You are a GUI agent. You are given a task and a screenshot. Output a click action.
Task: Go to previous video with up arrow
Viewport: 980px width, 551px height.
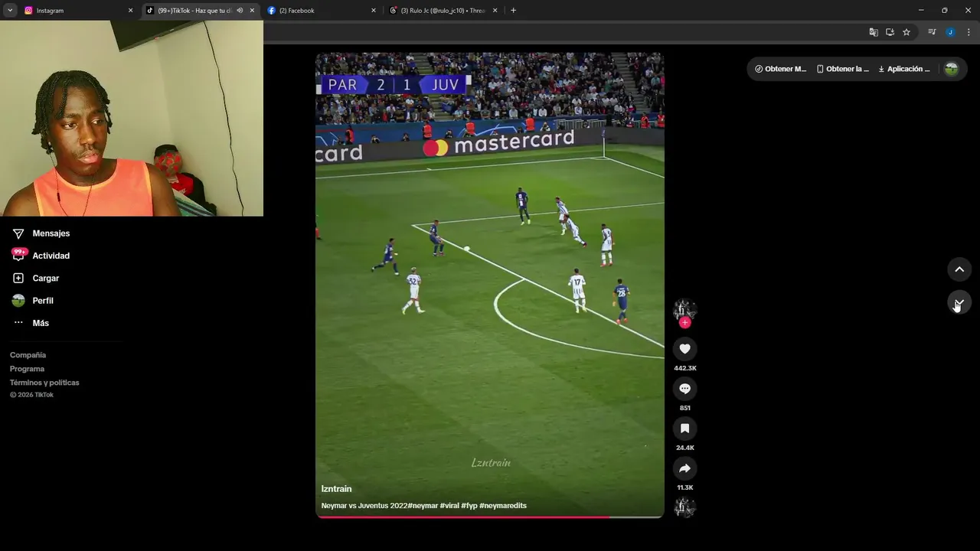click(959, 269)
